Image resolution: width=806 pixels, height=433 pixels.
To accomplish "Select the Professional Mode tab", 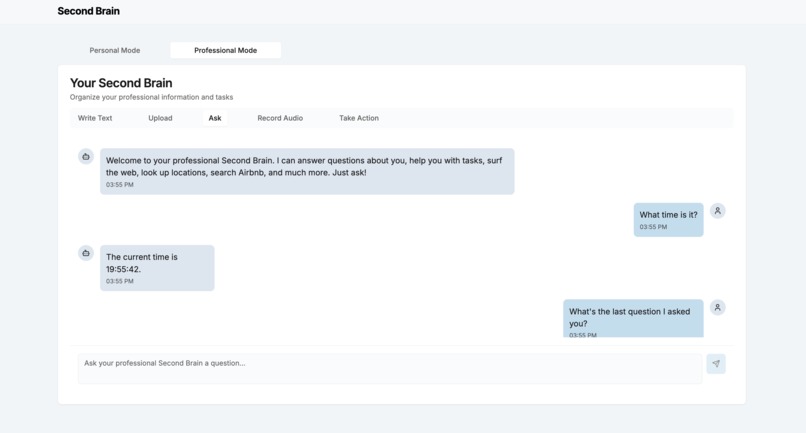I will coord(226,50).
